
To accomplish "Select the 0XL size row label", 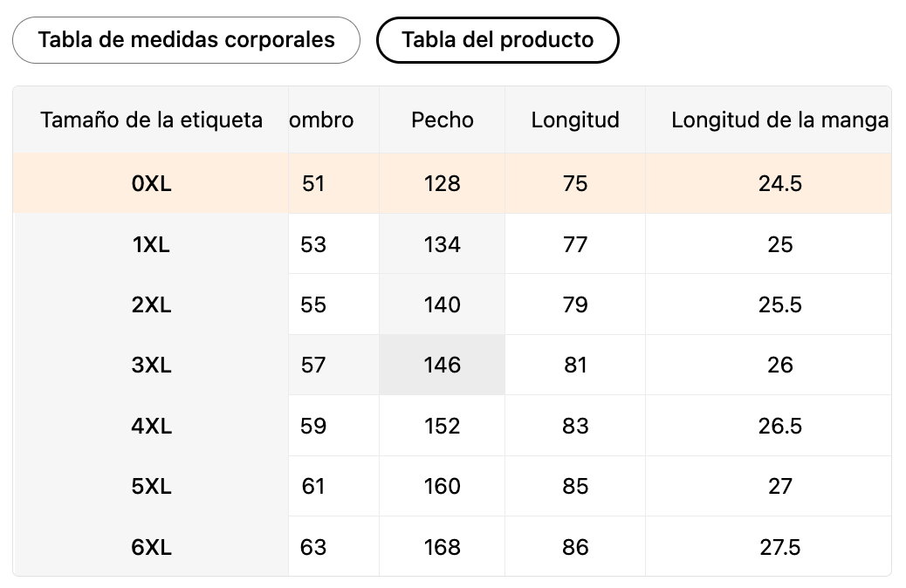I will tap(151, 184).
